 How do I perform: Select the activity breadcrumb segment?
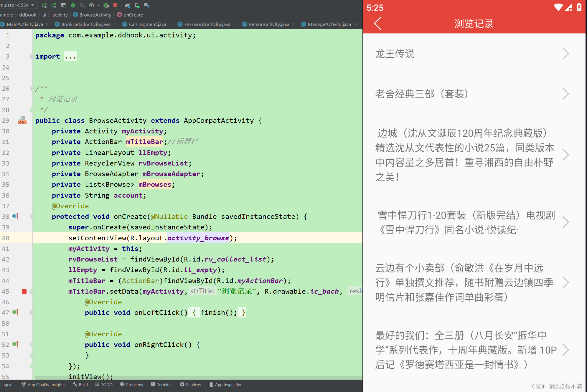(60, 15)
